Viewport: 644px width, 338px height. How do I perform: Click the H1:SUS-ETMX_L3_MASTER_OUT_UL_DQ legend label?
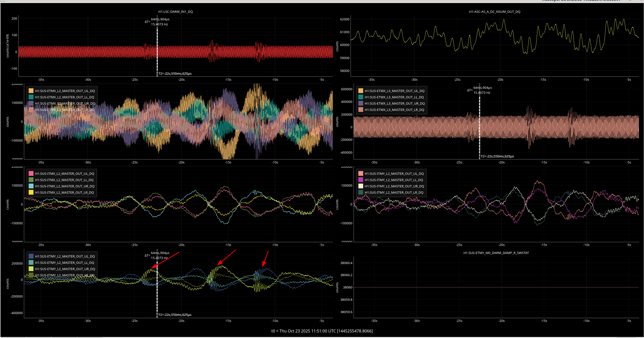pos(394,91)
